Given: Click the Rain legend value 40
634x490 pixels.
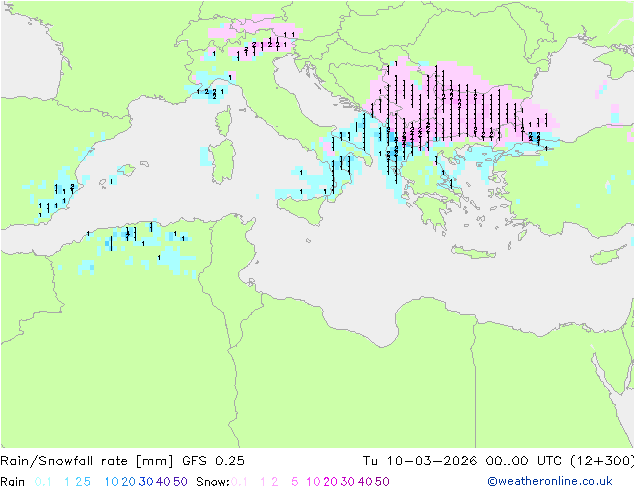Looking at the screenshot, I should tap(163, 482).
